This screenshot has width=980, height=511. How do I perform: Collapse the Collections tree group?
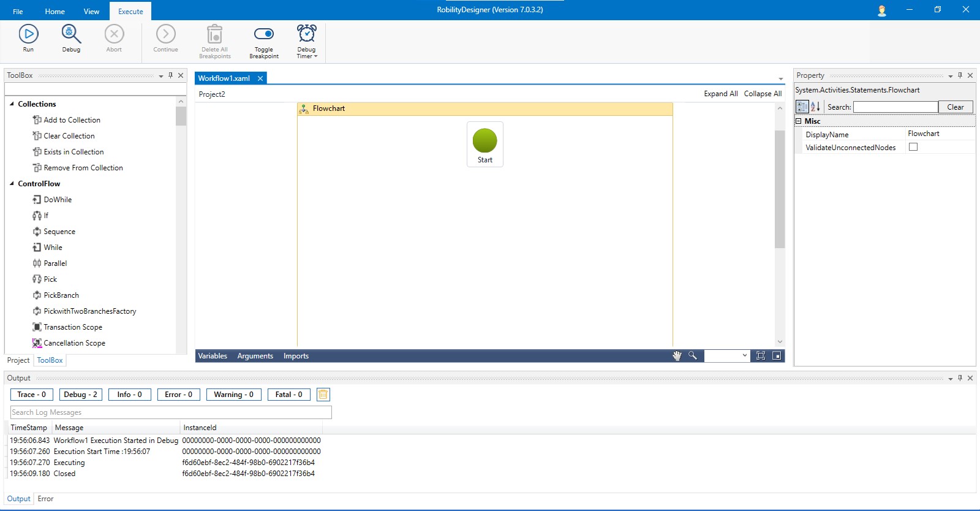click(12, 104)
